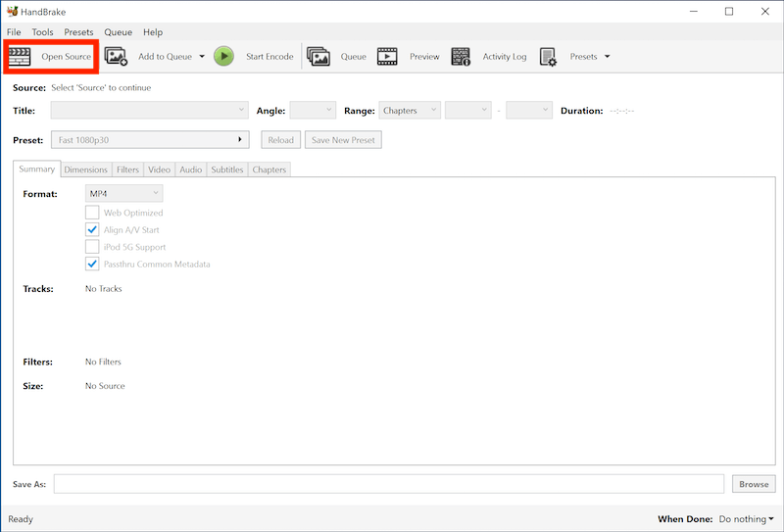Viewport: 784px width, 532px height.
Task: Uncheck Align A/V Start
Action: (x=92, y=230)
